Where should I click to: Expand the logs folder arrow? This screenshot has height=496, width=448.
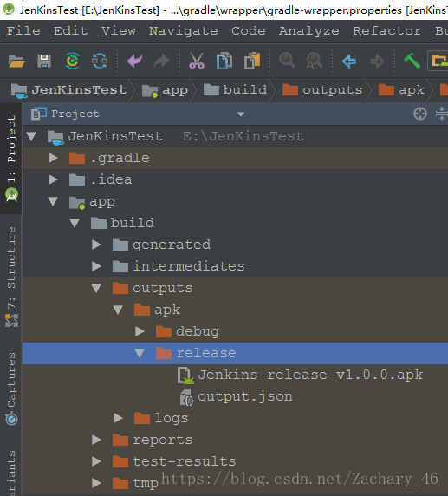click(x=118, y=418)
